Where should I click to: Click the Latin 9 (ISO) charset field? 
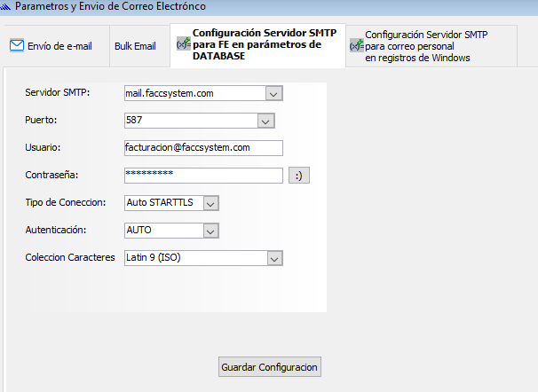tap(194, 258)
